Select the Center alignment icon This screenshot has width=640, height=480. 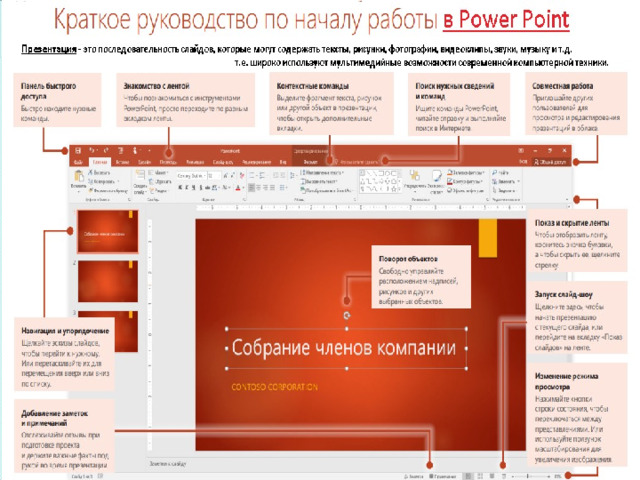tap(259, 187)
